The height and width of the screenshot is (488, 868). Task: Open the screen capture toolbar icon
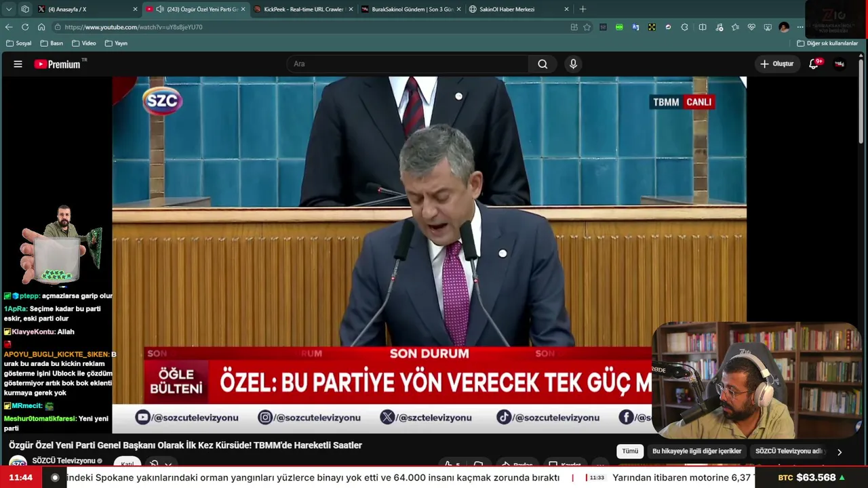tap(768, 27)
